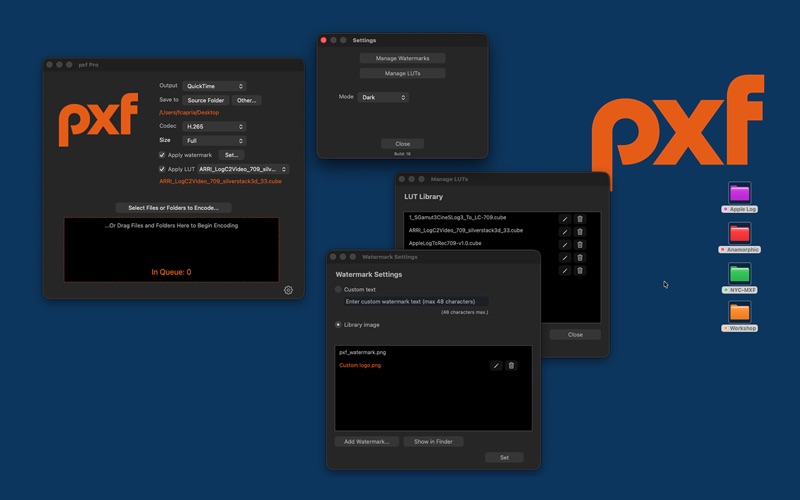Select AppleLogToRec709-v1.0.cube in LUT Library
This screenshot has height=500, width=800.
point(445,243)
